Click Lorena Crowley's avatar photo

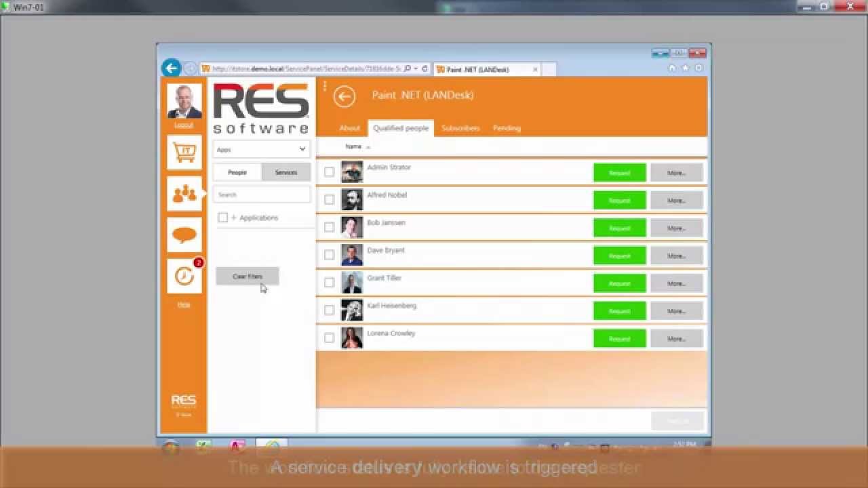tap(352, 338)
